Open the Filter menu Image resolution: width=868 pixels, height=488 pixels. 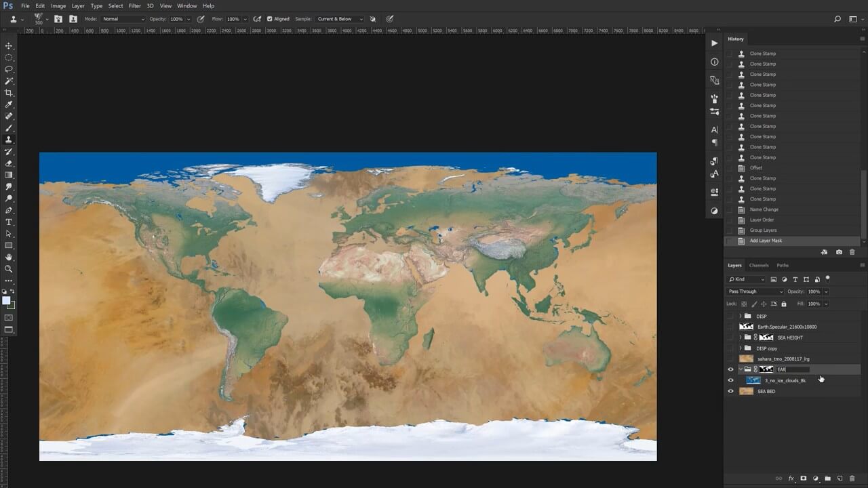(135, 5)
